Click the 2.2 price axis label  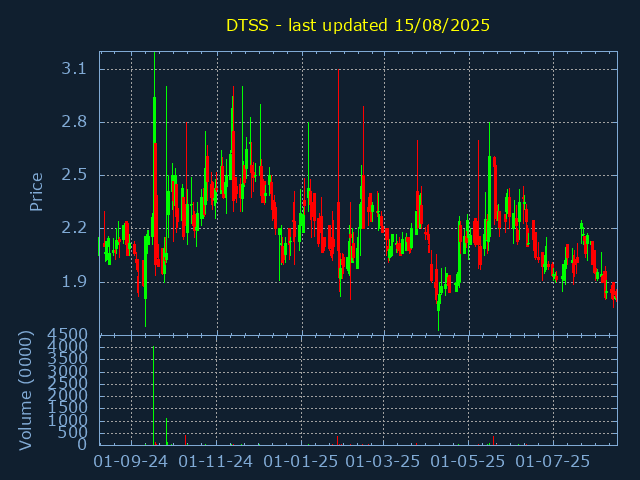[x=74, y=228]
